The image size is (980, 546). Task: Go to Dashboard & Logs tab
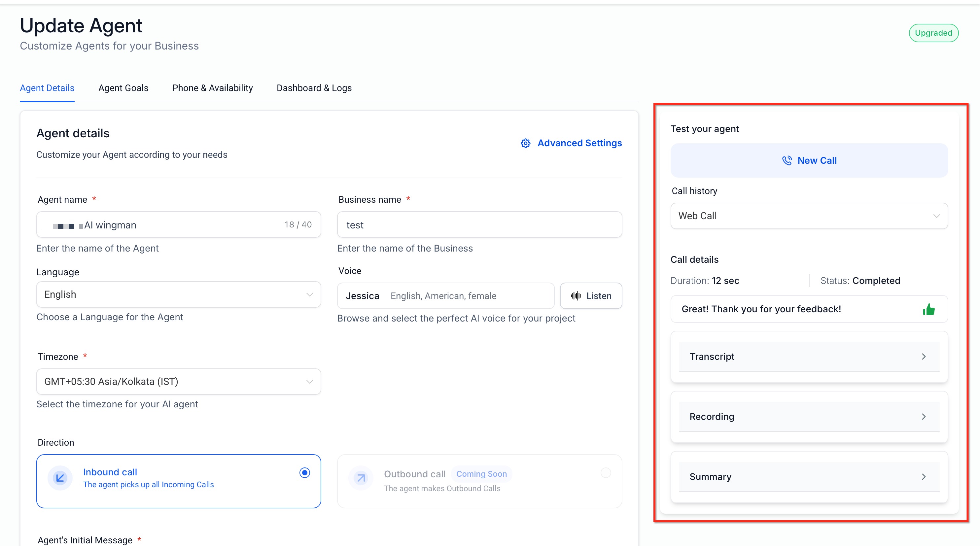point(314,88)
